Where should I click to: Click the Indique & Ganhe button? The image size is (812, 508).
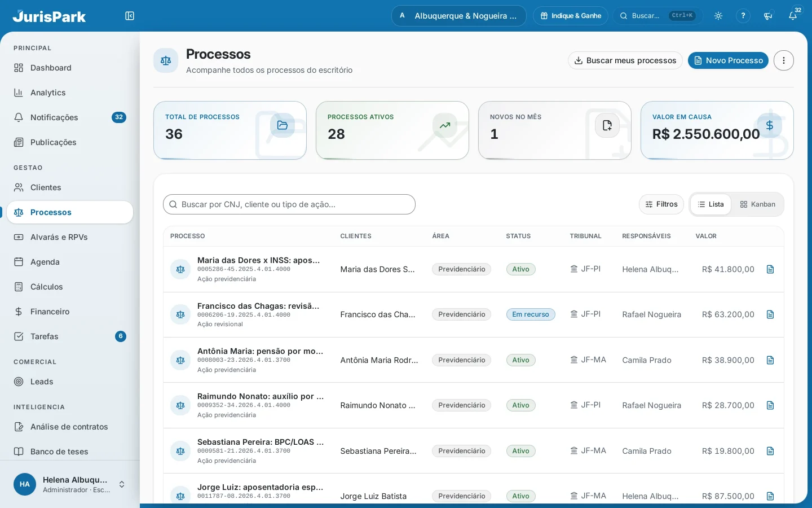tap(571, 16)
